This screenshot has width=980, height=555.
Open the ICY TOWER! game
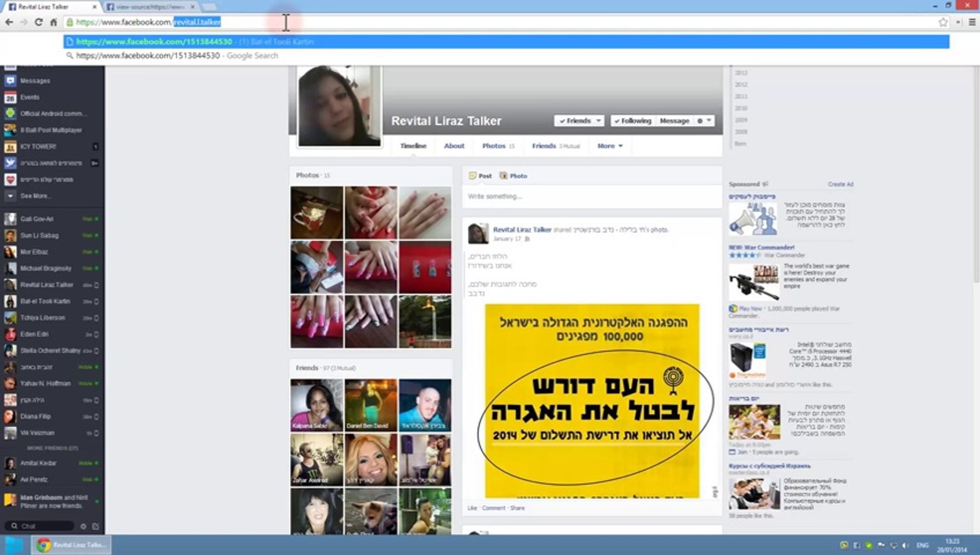pyautogui.click(x=38, y=146)
